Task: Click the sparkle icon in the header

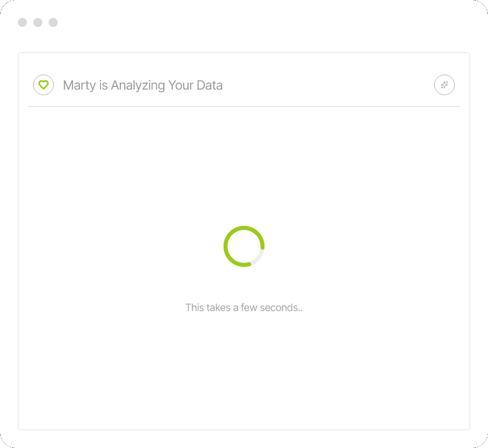Action: tap(444, 84)
